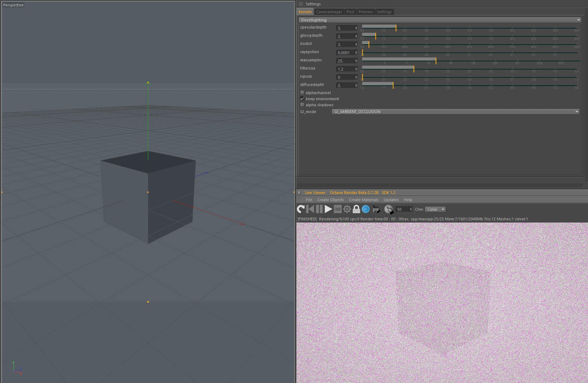Screen dimensions: 588x383
Task: Open render settings via the gear icon
Action: [x=347, y=209]
